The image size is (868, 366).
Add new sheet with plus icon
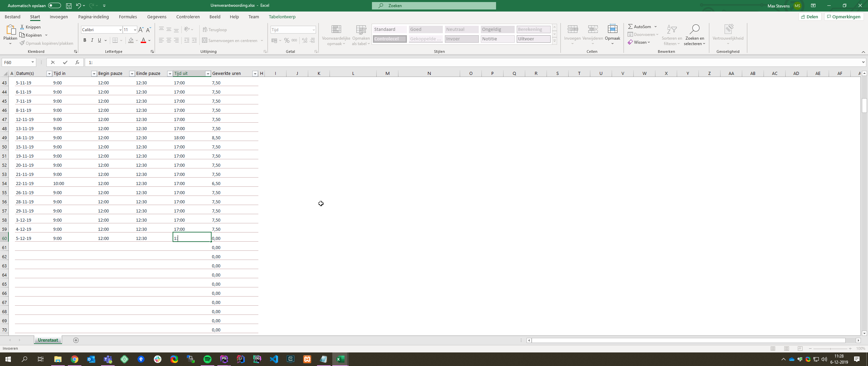[76, 340]
